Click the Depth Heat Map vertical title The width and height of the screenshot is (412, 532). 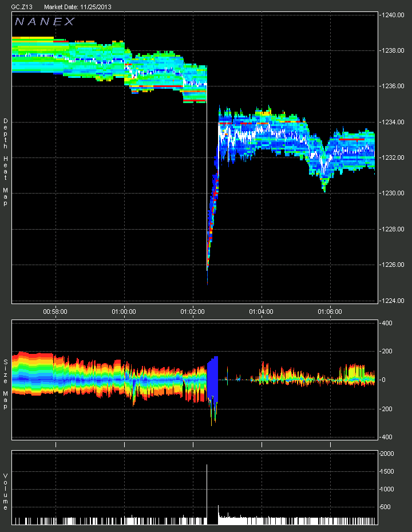[5, 162]
